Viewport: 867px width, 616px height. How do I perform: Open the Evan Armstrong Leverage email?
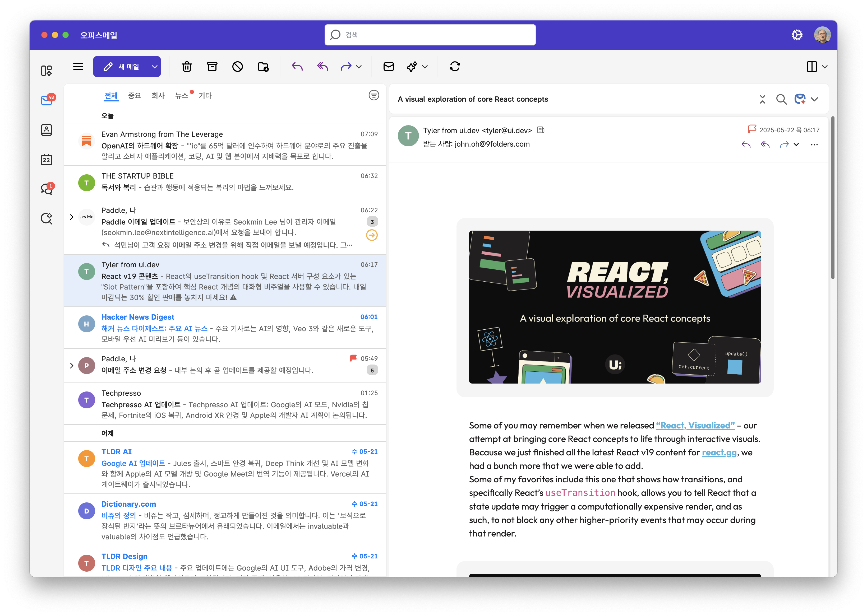(225, 145)
